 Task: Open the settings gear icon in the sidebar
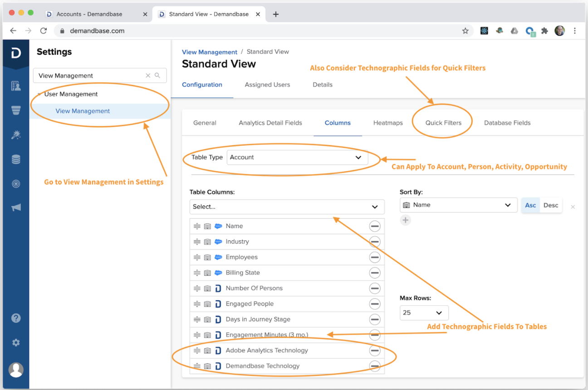[x=16, y=342]
